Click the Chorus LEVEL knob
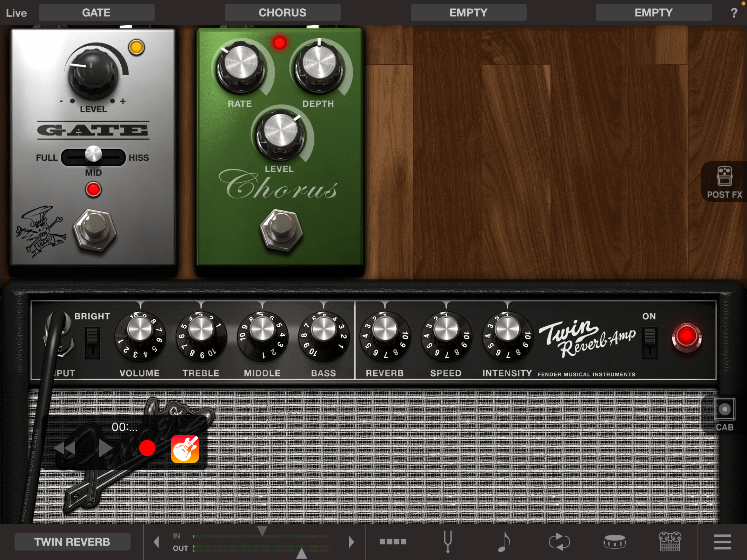 tap(280, 134)
